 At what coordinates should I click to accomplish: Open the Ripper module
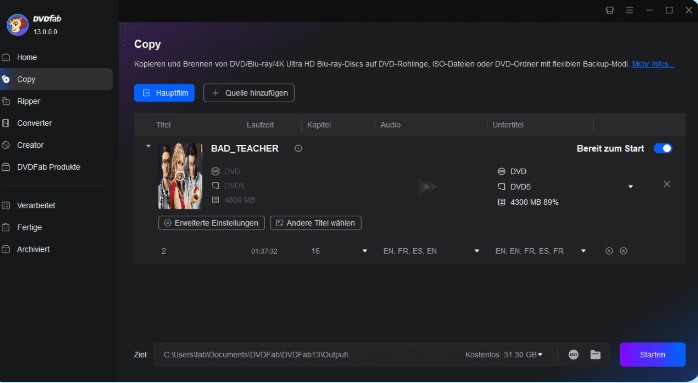[28, 102]
